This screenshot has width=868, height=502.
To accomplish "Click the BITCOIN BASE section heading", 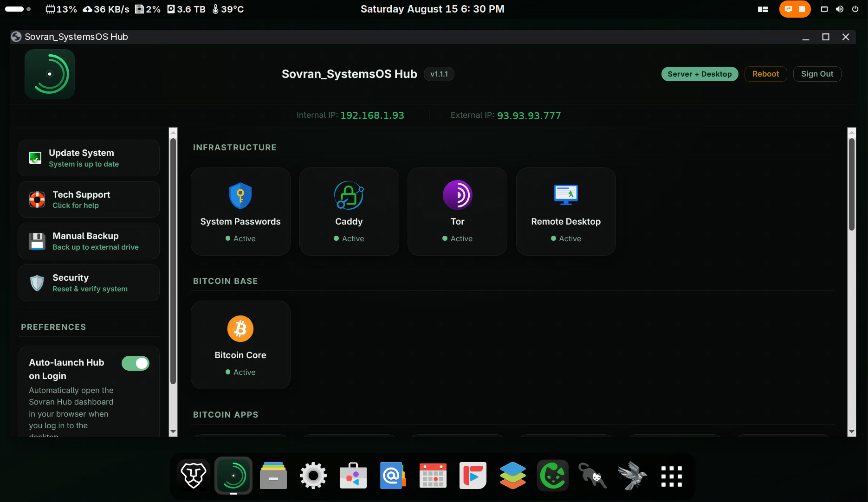I will click(x=226, y=281).
